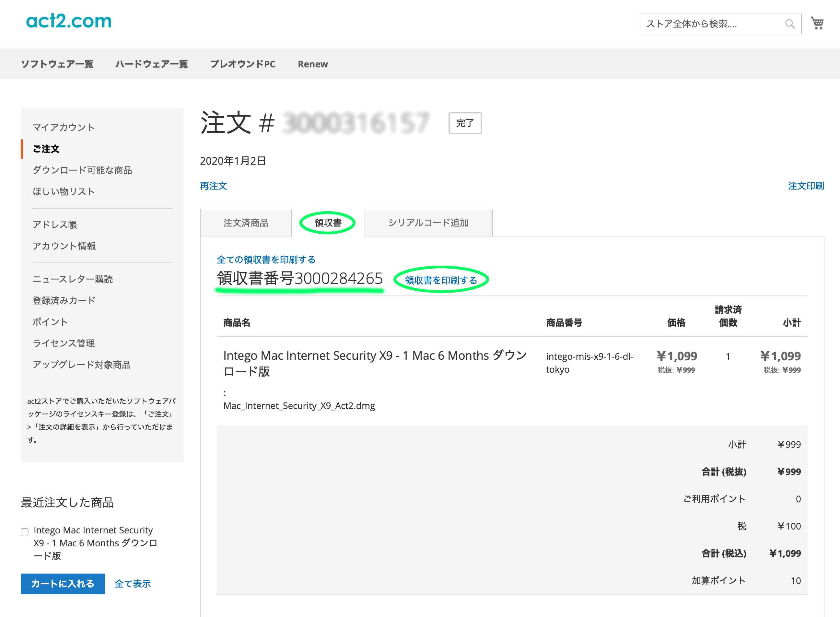This screenshot has height=617, width=840.
Task: Open ライセンス管理 in sidebar
Action: 64,343
